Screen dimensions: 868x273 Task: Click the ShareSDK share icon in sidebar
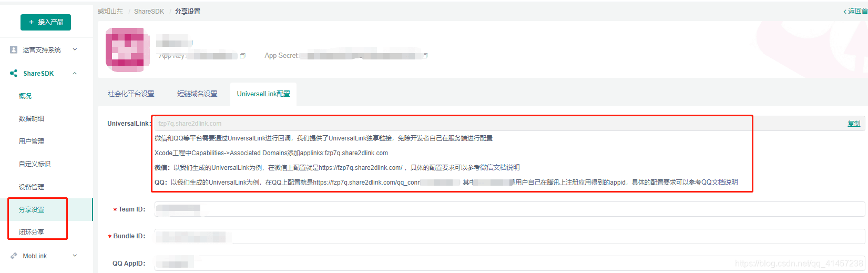[x=14, y=74]
